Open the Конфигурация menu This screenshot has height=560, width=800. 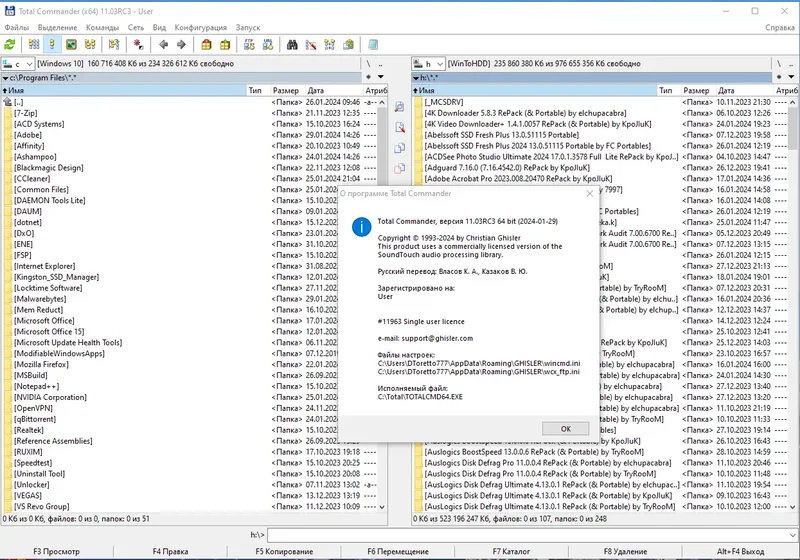201,28
